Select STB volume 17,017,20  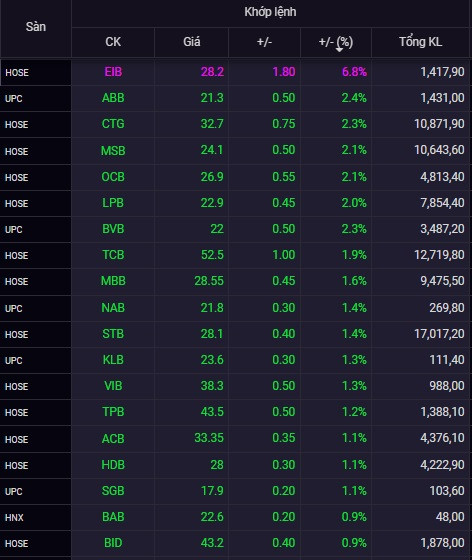[x=439, y=334]
